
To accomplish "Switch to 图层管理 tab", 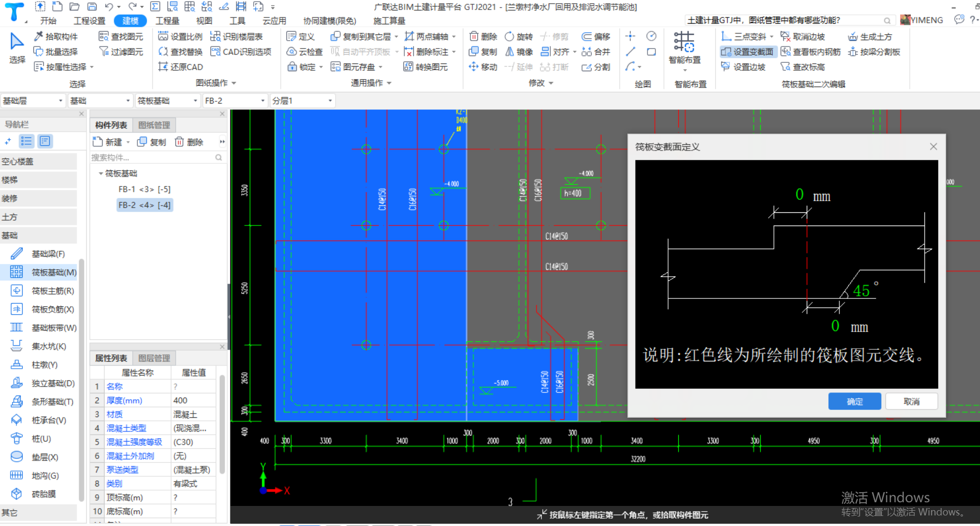I will coord(154,358).
